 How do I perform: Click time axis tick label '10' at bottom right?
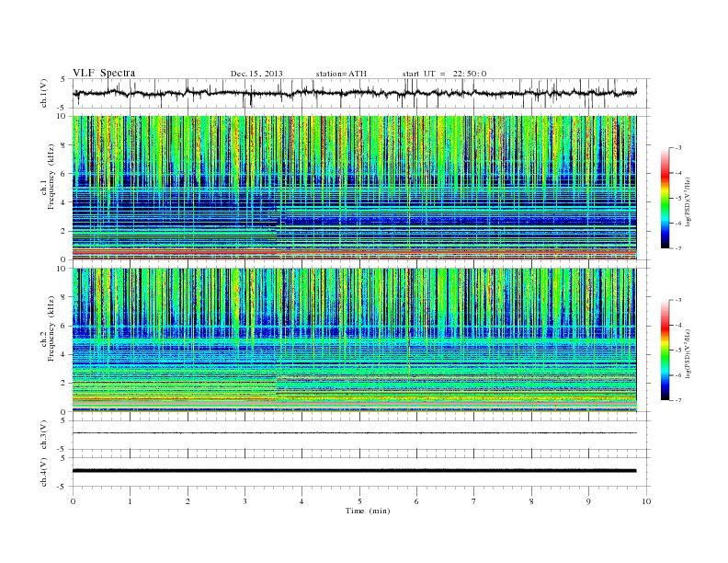[646, 501]
